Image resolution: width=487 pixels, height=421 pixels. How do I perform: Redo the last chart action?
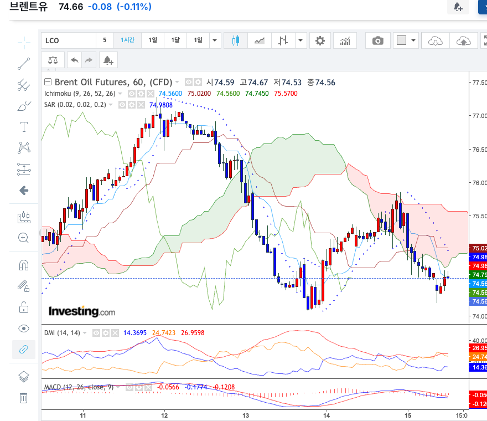(89, 60)
